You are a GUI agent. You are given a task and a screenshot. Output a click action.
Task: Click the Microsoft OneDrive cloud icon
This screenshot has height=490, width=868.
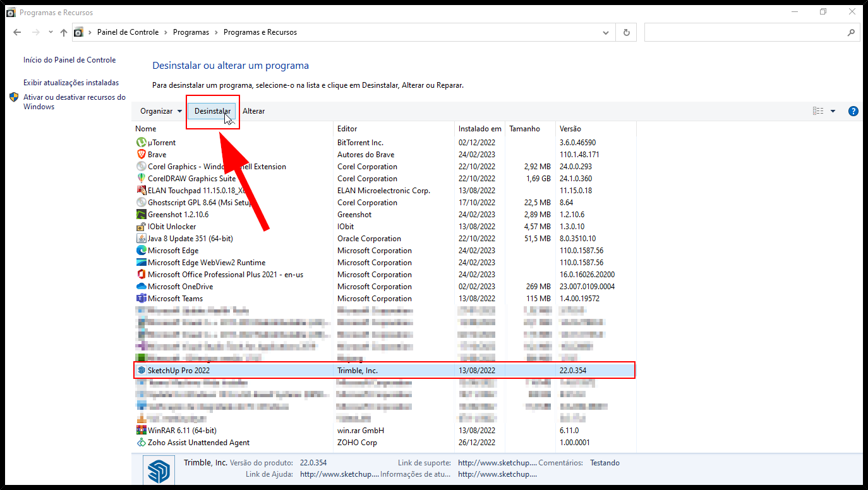[142, 287]
